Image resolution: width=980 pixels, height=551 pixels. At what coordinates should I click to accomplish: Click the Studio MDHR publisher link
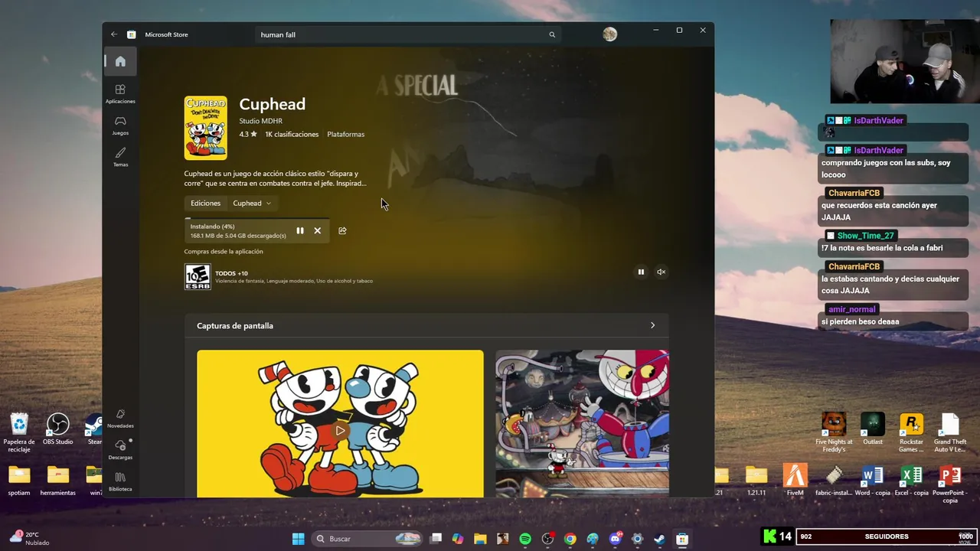click(x=260, y=121)
